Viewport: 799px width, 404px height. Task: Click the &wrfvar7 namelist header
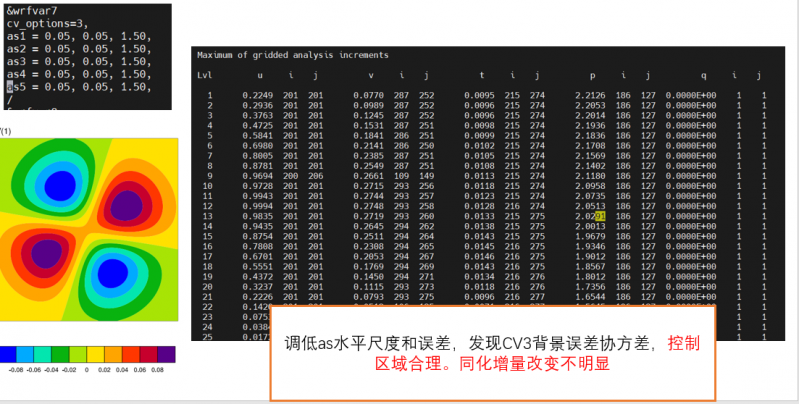tap(32, 9)
